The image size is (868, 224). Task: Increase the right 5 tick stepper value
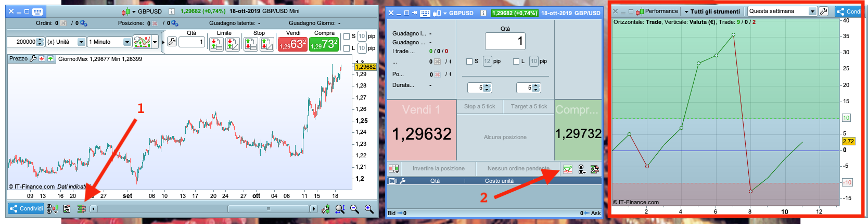tap(536, 85)
